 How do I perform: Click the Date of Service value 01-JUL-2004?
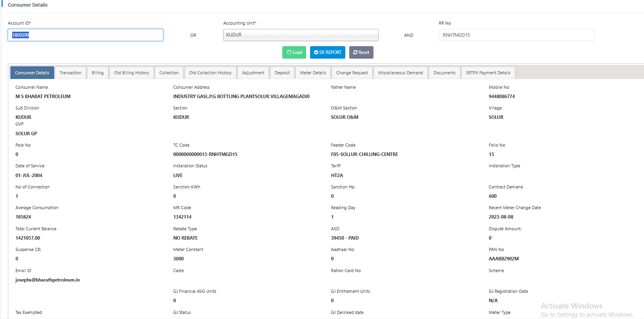(x=29, y=176)
